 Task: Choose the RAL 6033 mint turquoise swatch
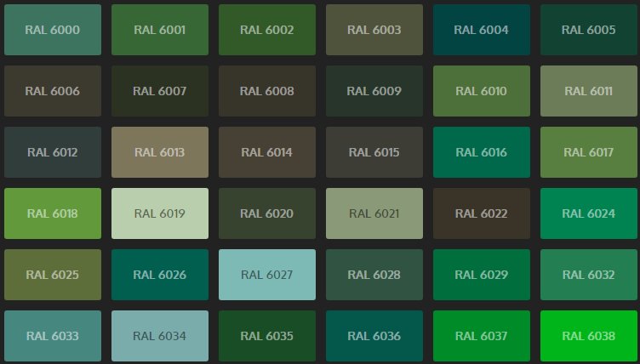[x=53, y=336]
